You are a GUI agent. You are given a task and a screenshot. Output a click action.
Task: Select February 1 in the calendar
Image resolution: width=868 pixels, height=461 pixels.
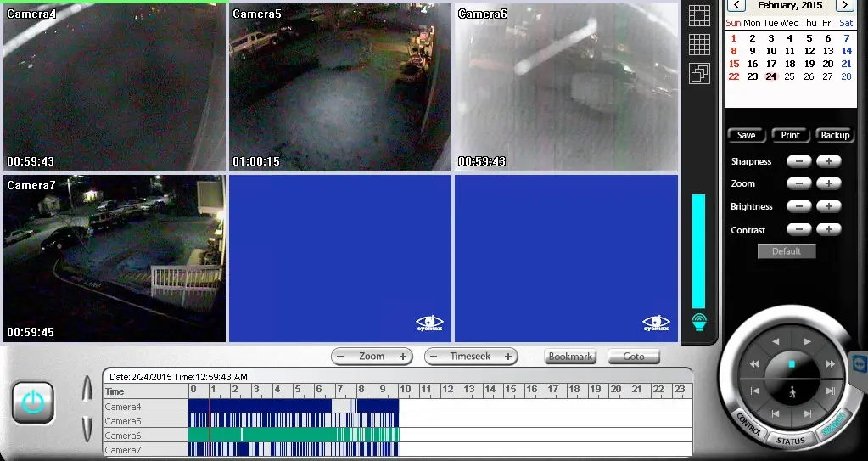tap(734, 38)
